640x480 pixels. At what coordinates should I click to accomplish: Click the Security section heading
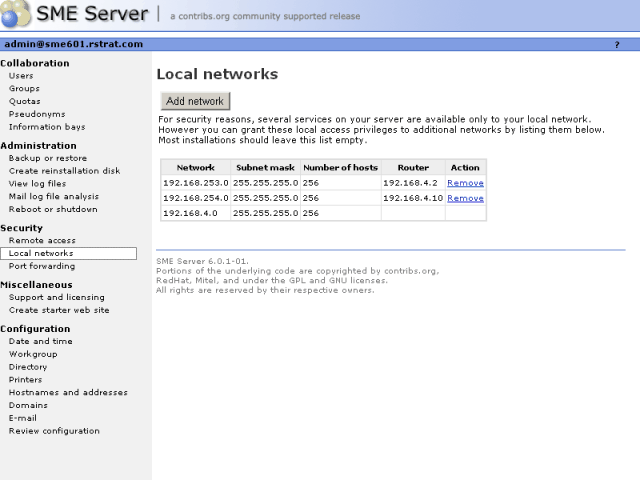point(21,228)
